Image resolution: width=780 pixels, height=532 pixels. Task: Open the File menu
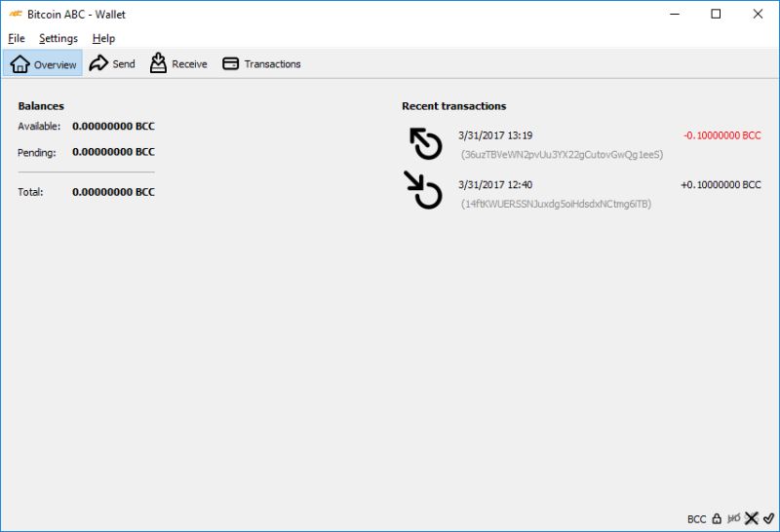pyautogui.click(x=17, y=38)
